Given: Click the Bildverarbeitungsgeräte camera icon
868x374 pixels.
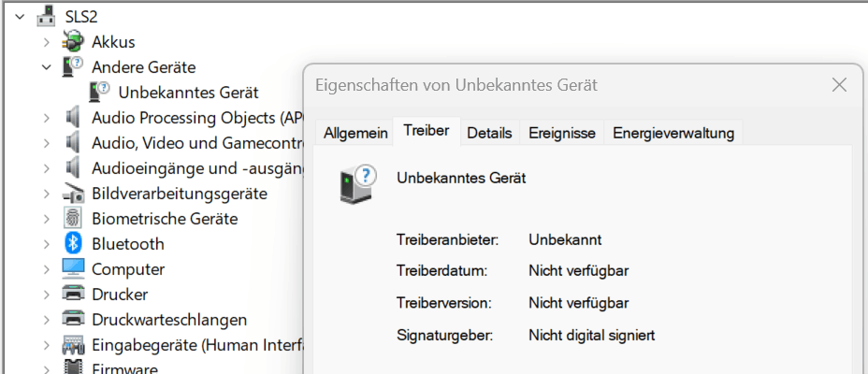Looking at the screenshot, I should tap(73, 194).
